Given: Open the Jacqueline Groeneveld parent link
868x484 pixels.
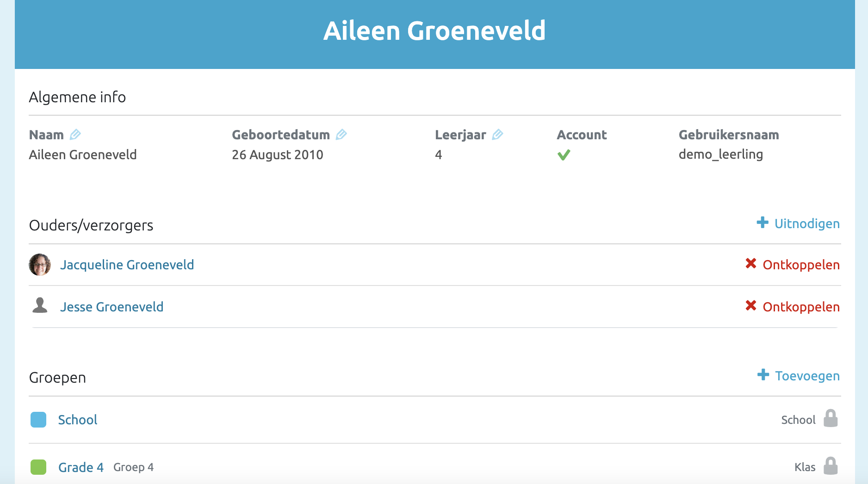Looking at the screenshot, I should pyautogui.click(x=127, y=265).
